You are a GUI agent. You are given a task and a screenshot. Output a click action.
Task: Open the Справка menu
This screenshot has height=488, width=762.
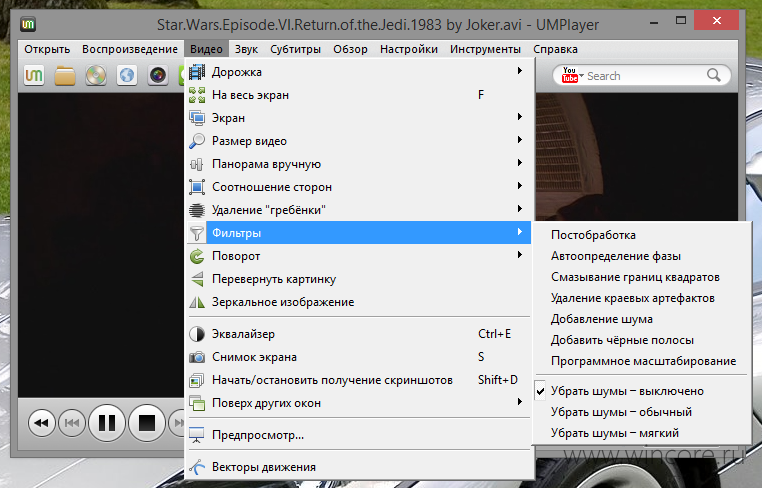pos(555,49)
